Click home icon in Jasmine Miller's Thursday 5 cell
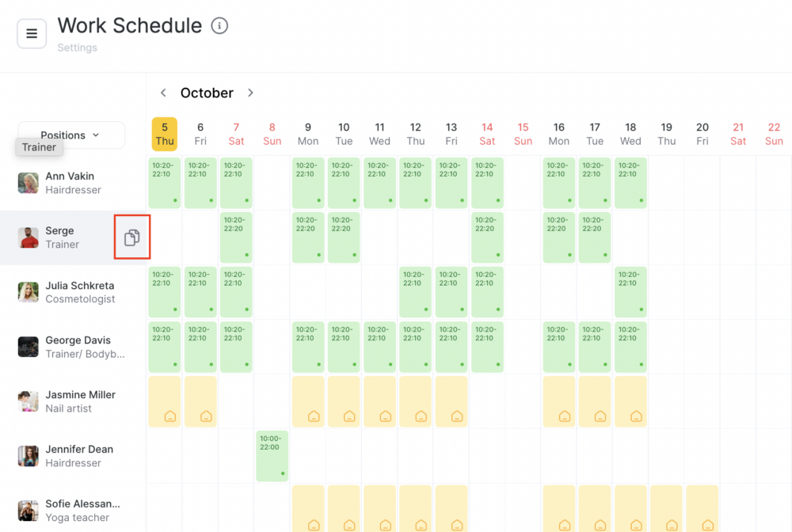792x532 pixels. [170, 416]
